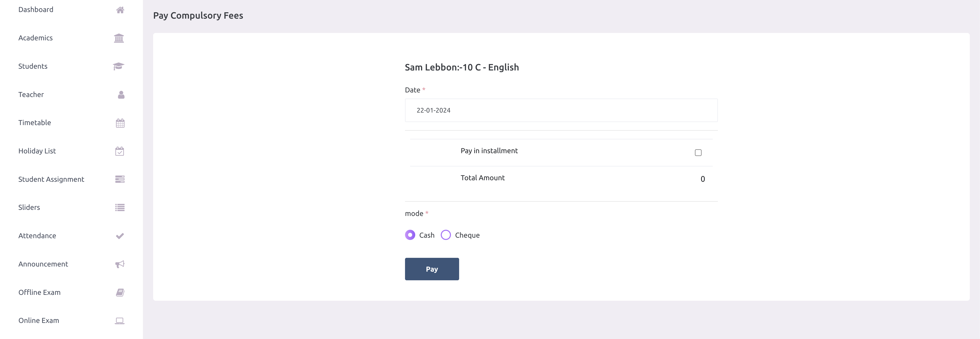This screenshot has height=339, width=980.
Task: Click the Pay button
Action: tap(432, 269)
